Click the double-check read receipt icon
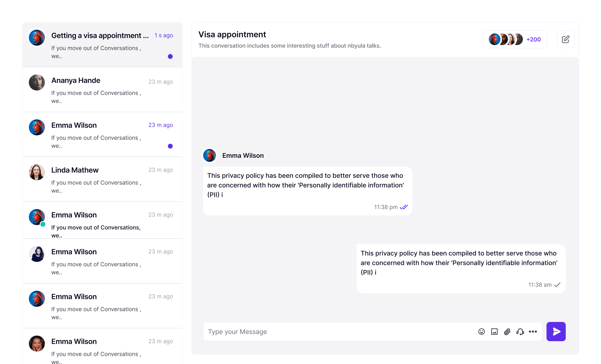 [404, 207]
